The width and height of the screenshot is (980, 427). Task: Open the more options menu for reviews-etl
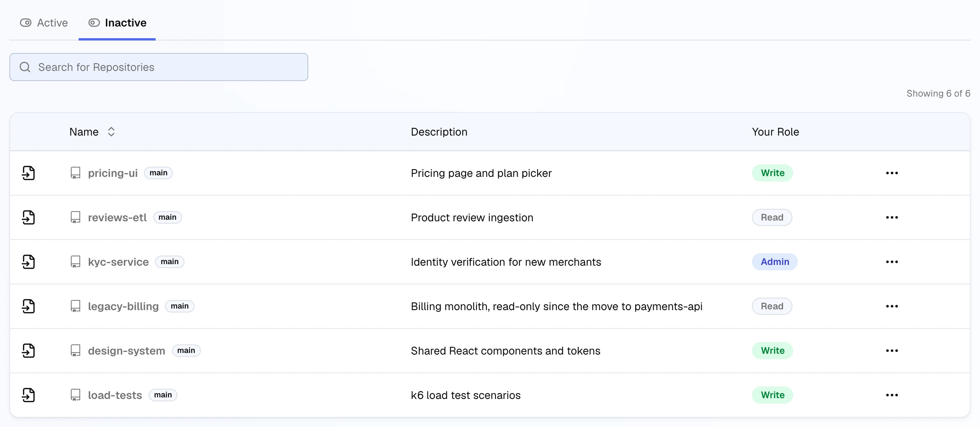tap(892, 217)
